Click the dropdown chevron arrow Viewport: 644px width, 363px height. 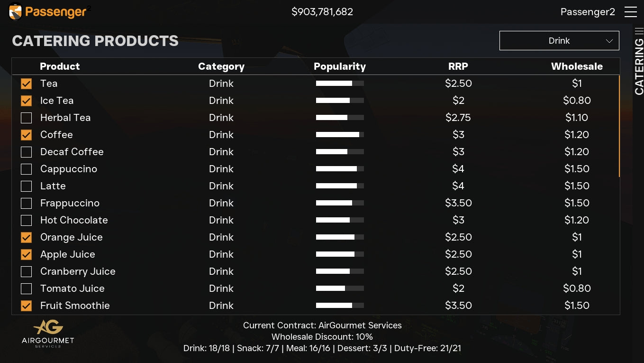(x=609, y=41)
